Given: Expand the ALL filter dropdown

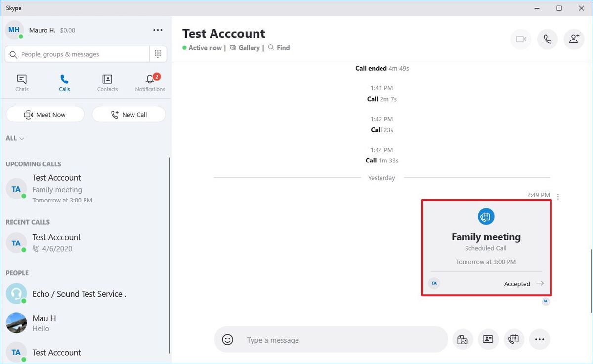Looking at the screenshot, I should (x=15, y=138).
